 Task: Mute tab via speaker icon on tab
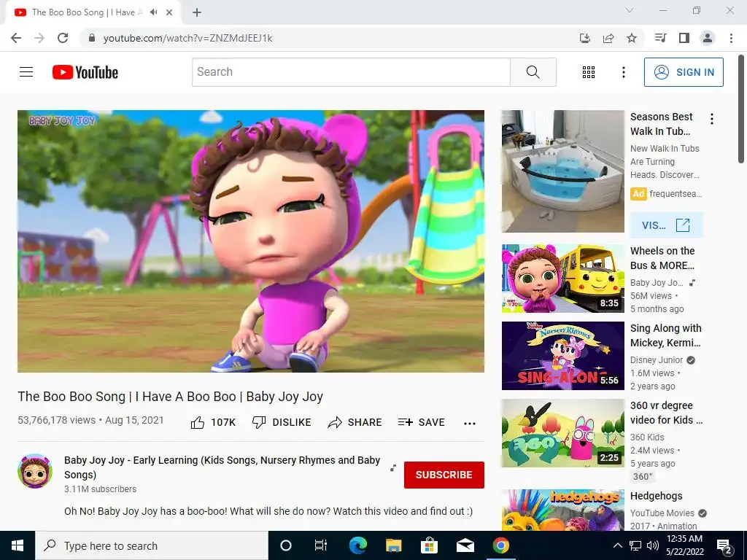click(153, 12)
